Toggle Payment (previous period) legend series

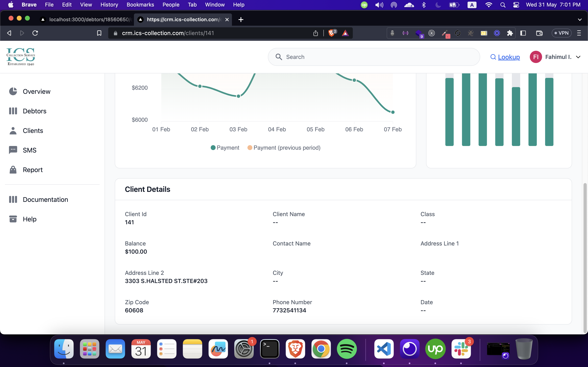tap(284, 148)
